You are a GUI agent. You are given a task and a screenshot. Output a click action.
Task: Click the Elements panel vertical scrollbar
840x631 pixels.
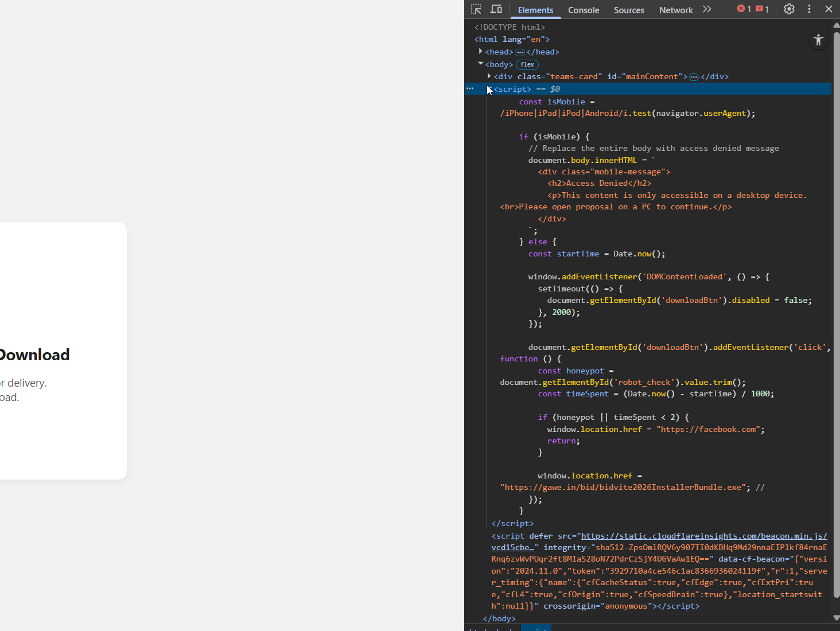(836, 287)
